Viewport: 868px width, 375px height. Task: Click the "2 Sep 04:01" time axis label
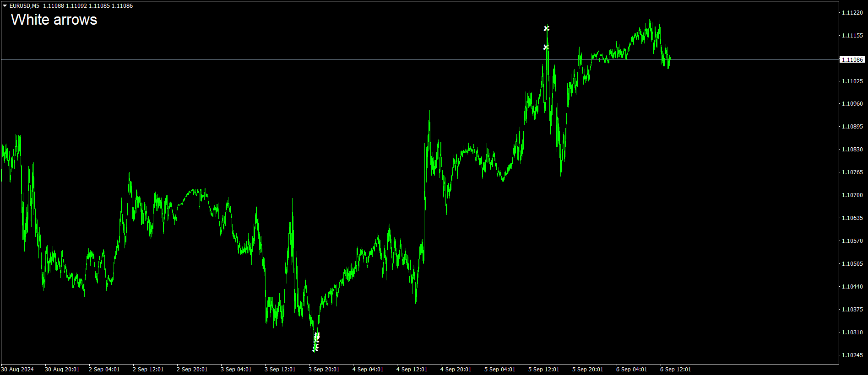(104, 370)
